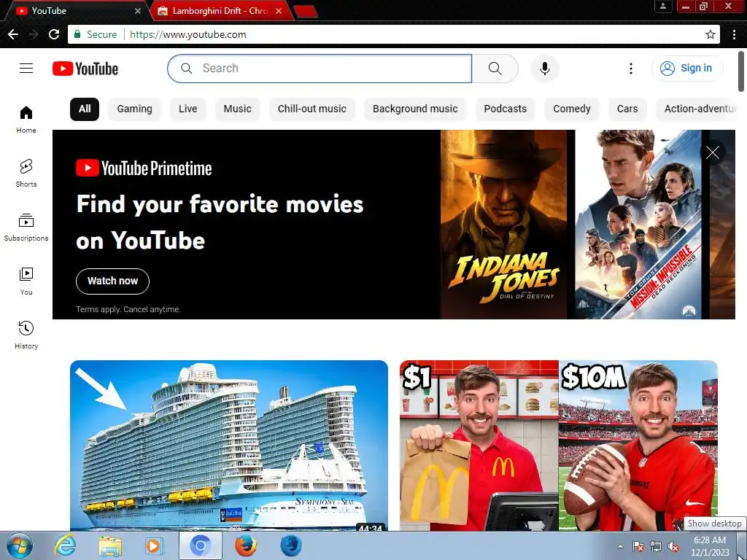Open Subscriptions in the sidebar

click(26, 227)
